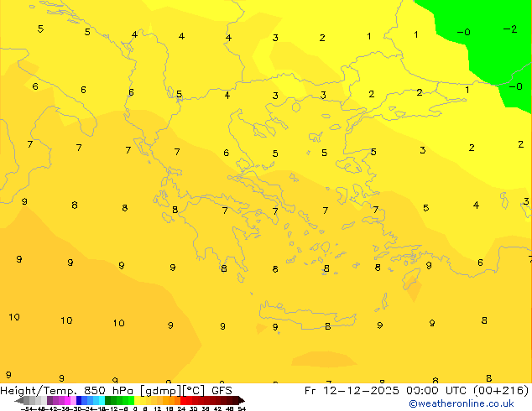Click the darkest green segment of the legend
Screen dimensions: 532x411
point(108,400)
